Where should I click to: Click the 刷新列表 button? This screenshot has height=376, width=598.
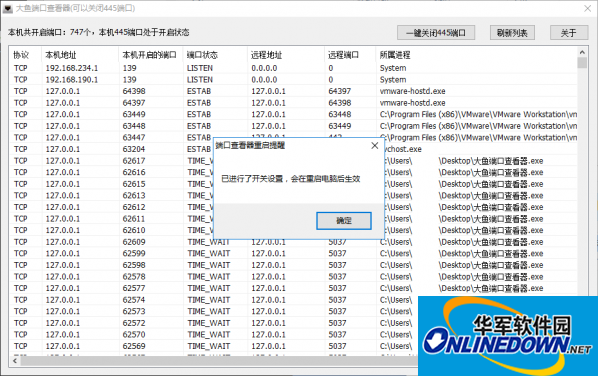point(512,33)
